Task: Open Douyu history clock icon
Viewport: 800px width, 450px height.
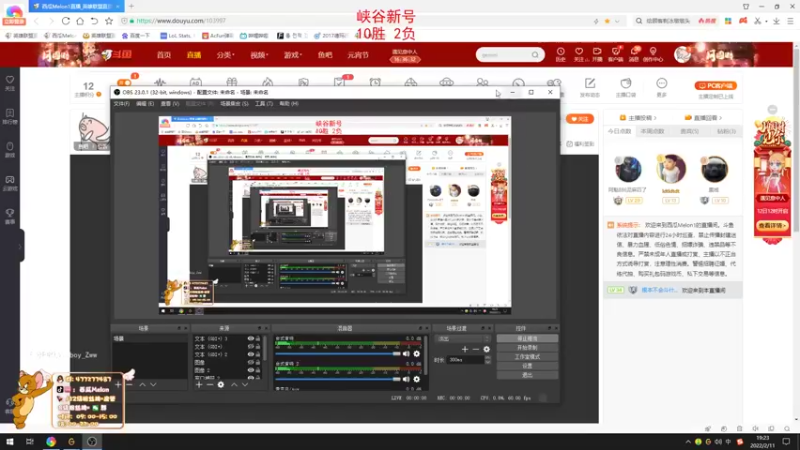Action: pos(561,54)
